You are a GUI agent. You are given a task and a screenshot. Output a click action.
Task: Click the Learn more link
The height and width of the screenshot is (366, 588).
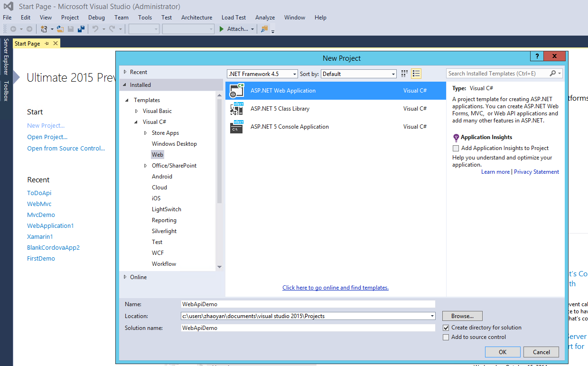click(495, 172)
